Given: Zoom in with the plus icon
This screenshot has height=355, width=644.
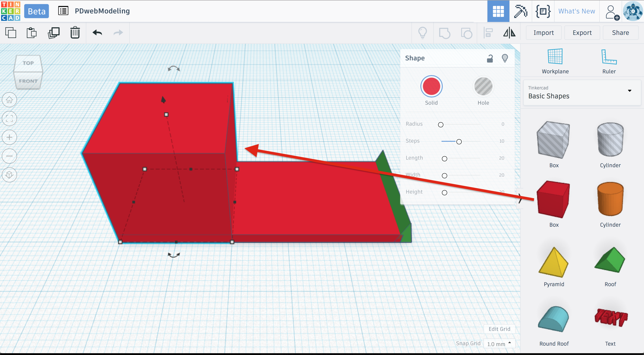Looking at the screenshot, I should point(9,137).
